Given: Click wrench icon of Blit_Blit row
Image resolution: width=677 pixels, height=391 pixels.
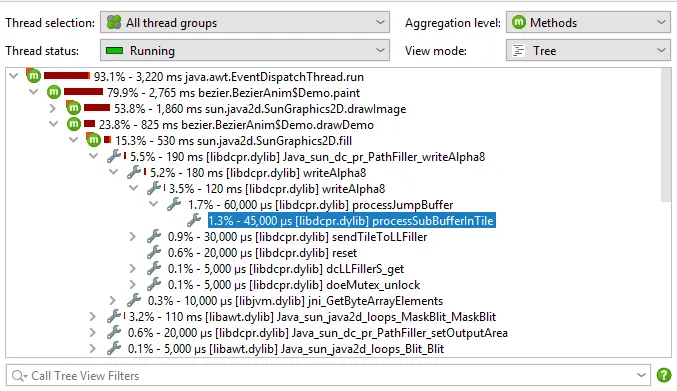Looking at the screenshot, I should [x=114, y=347].
